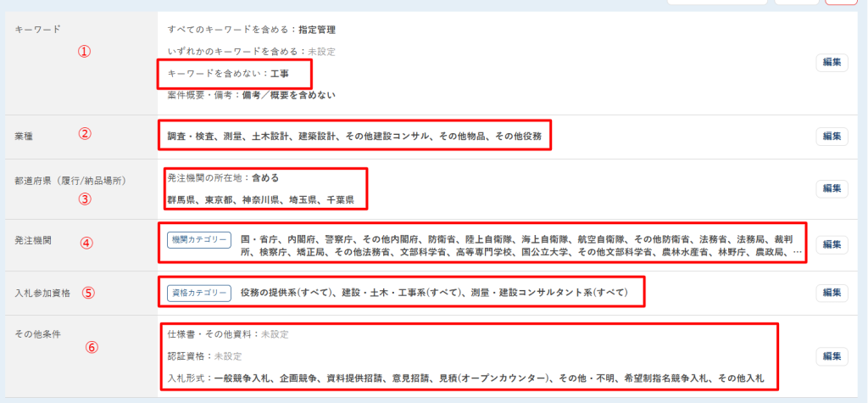Click the その他条件 row label
This screenshot has width=868, height=403.
[x=37, y=334]
